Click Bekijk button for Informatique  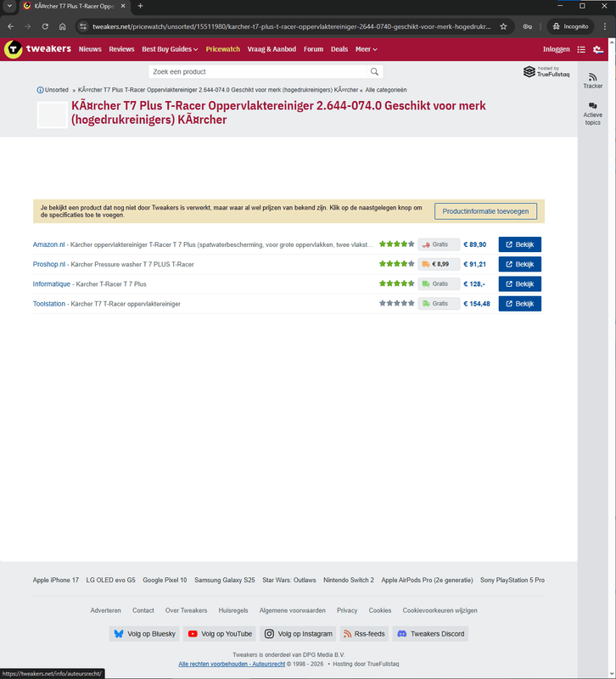(x=519, y=284)
